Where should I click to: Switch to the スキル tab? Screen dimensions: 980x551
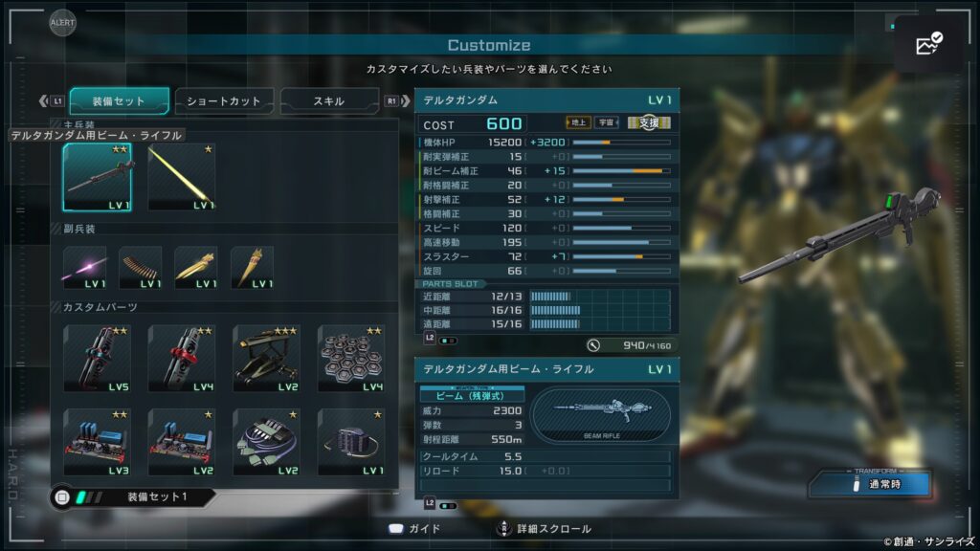click(329, 100)
